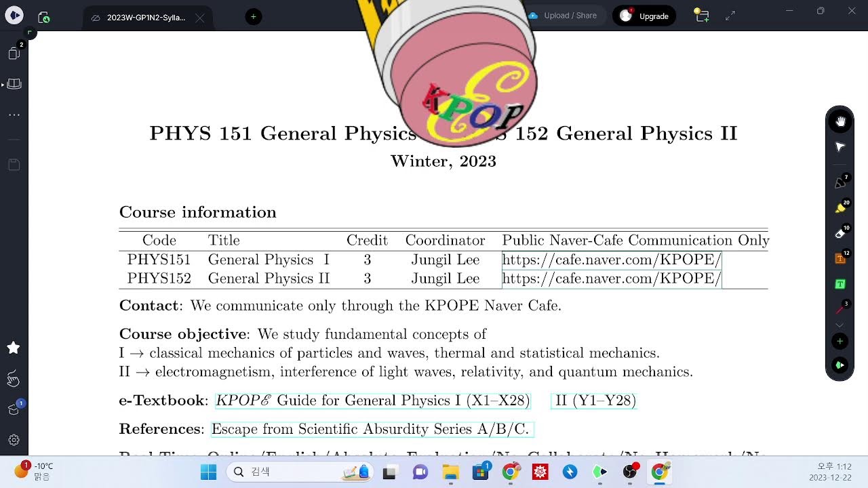Open KPOPE Guide for General Physics I link

point(373,401)
